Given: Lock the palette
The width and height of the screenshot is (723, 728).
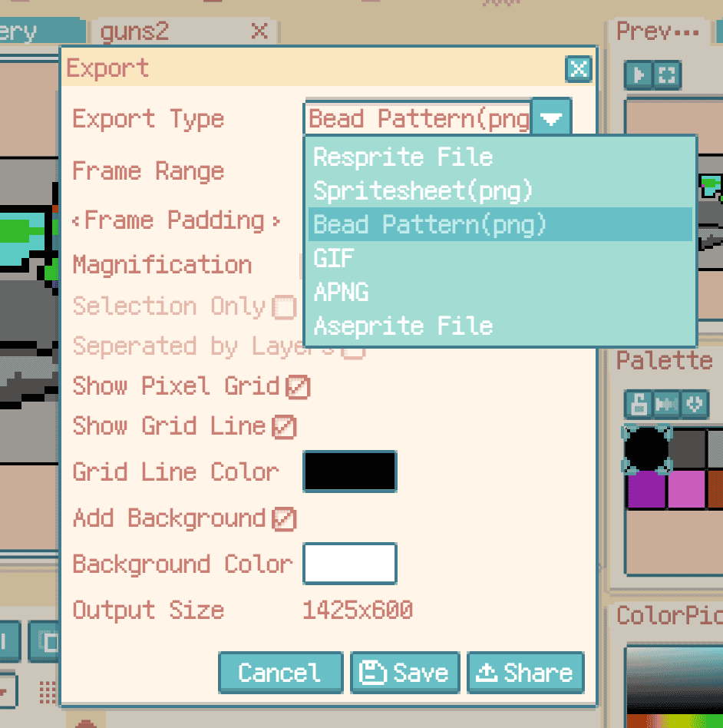Looking at the screenshot, I should click(637, 405).
